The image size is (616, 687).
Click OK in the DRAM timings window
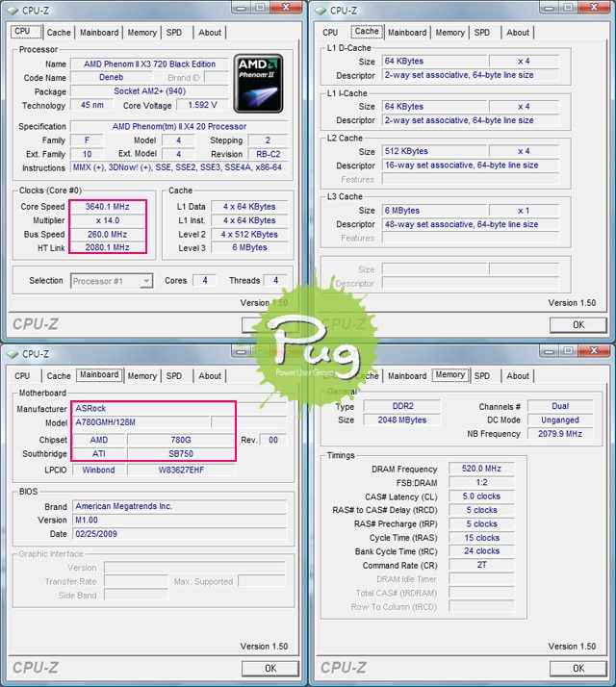click(x=578, y=668)
